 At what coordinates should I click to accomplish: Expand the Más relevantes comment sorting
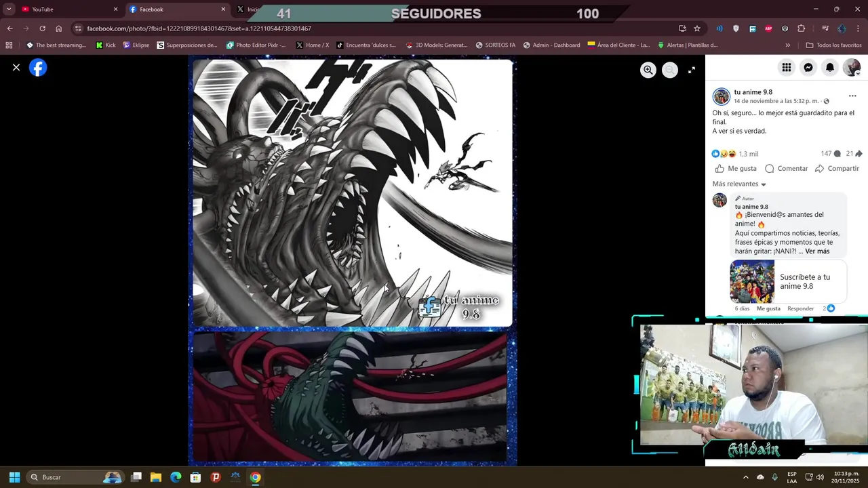point(739,184)
